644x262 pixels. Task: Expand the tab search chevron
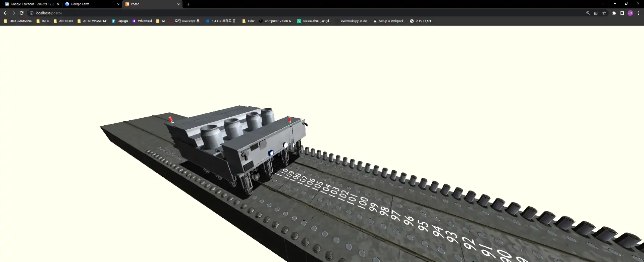pyautogui.click(x=603, y=4)
